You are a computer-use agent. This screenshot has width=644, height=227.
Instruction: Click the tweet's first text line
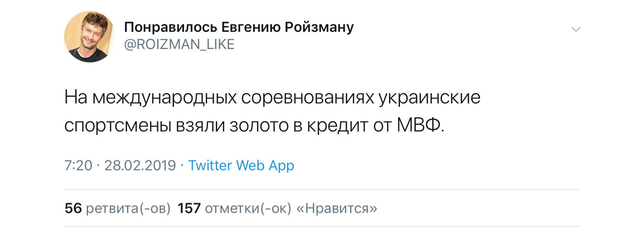[x=272, y=98]
